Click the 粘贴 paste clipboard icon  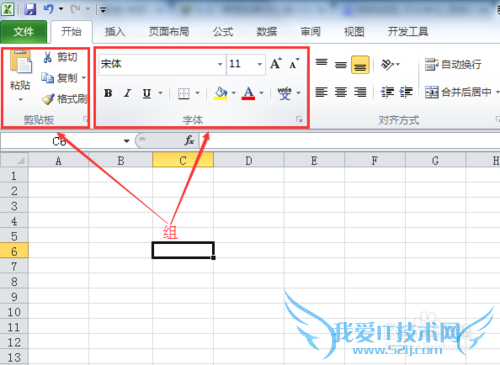tap(21, 61)
